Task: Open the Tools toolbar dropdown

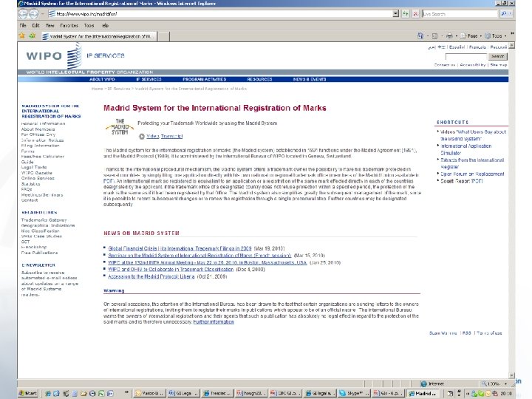Action: point(496,35)
